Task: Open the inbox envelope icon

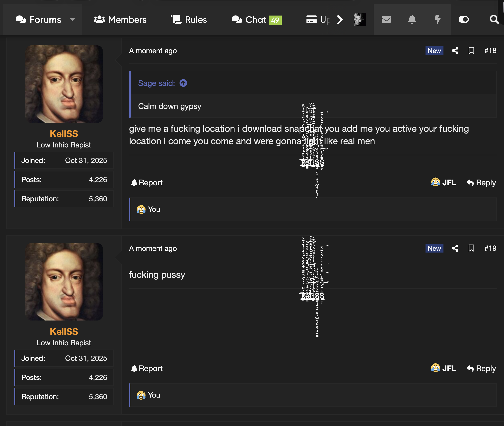Action: click(x=386, y=19)
